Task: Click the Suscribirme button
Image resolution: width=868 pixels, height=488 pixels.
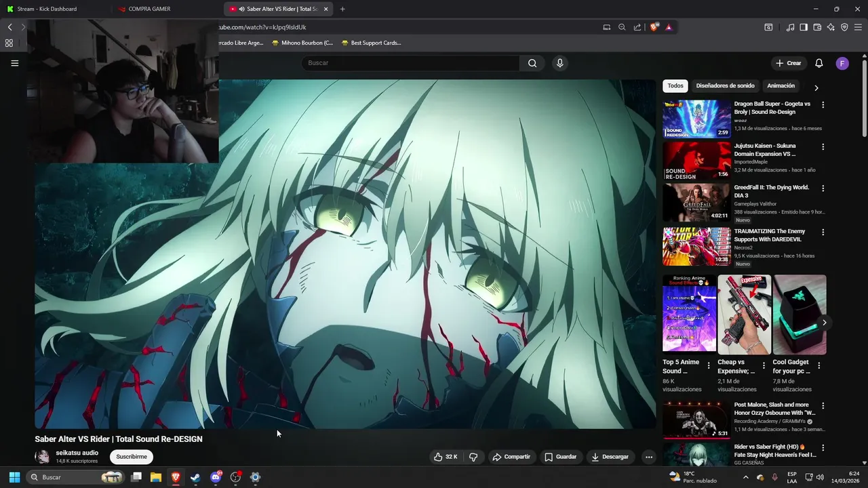Action: (132, 457)
